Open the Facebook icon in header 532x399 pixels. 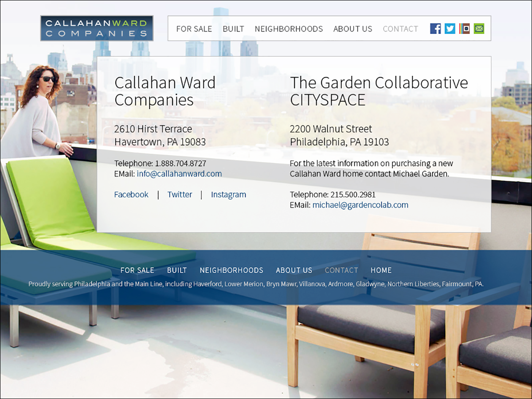435,29
